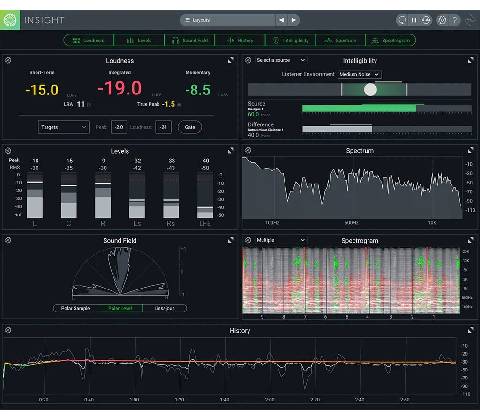Click the Momentary loudness value -8.5

(x=198, y=90)
